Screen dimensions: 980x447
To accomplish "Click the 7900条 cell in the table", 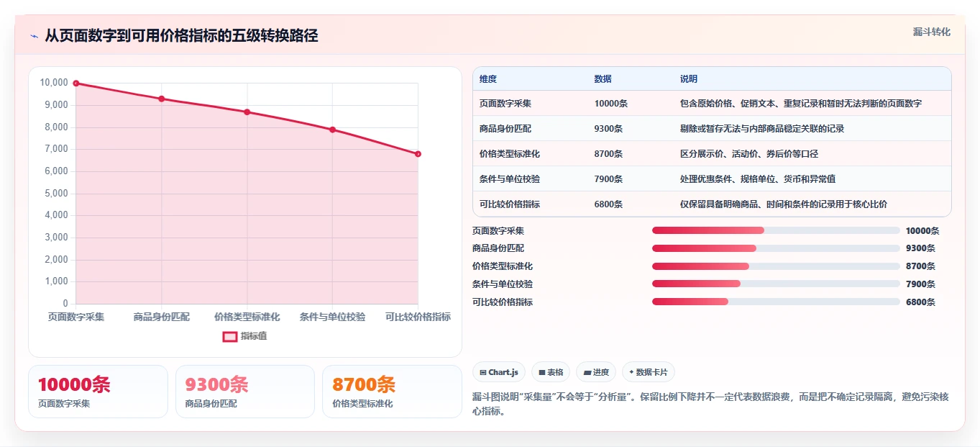I will click(x=609, y=179).
